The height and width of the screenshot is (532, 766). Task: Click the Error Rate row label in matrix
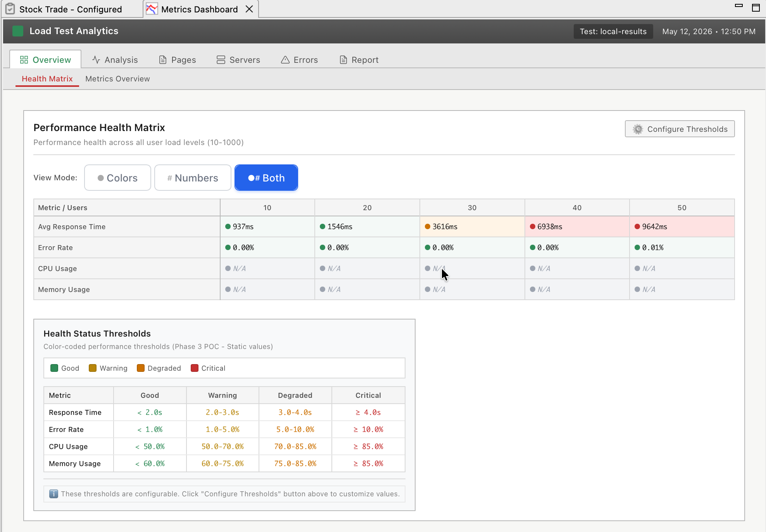click(55, 247)
